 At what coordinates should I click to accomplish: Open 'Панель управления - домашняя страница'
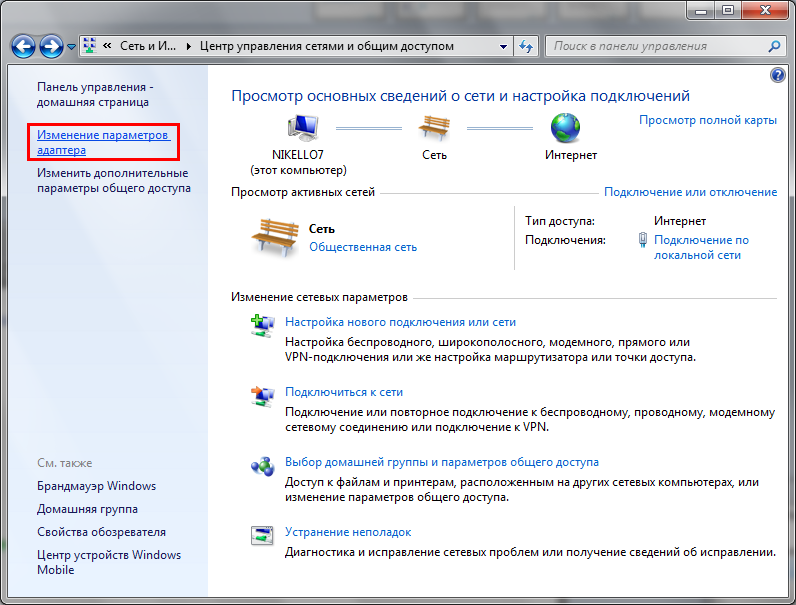[x=95, y=94]
